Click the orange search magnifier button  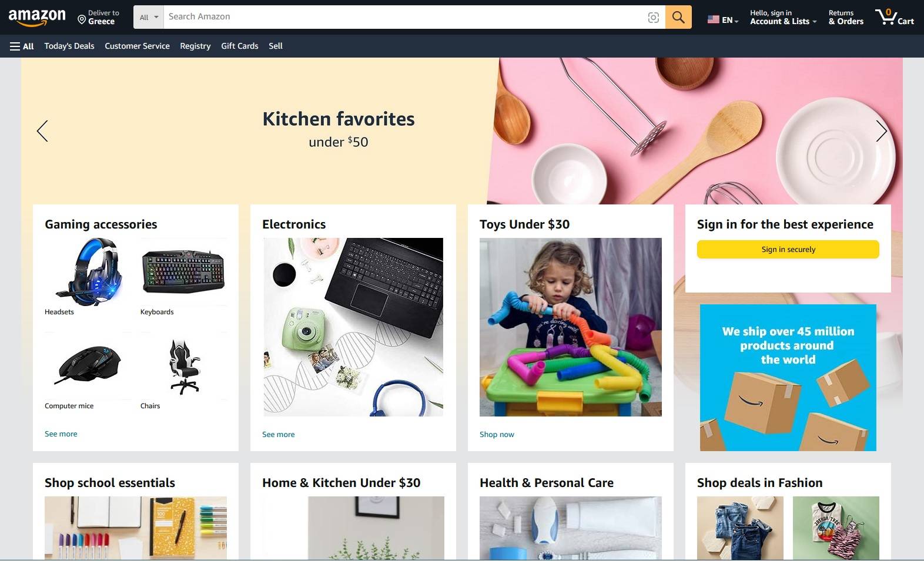(678, 17)
